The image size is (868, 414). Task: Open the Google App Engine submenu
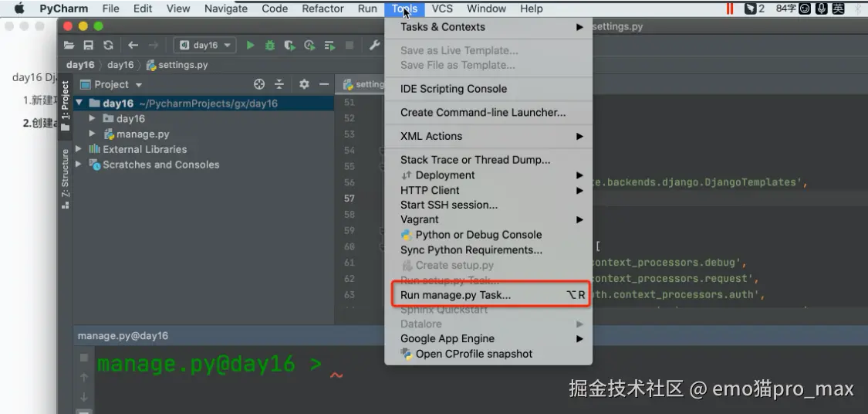488,338
